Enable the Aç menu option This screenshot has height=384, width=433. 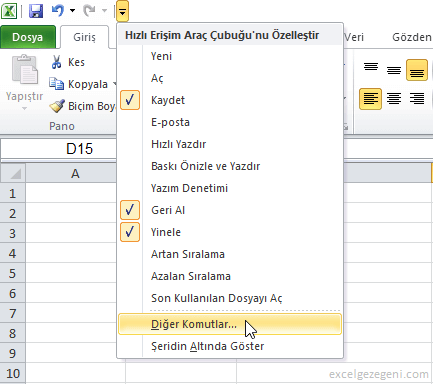[x=230, y=78]
